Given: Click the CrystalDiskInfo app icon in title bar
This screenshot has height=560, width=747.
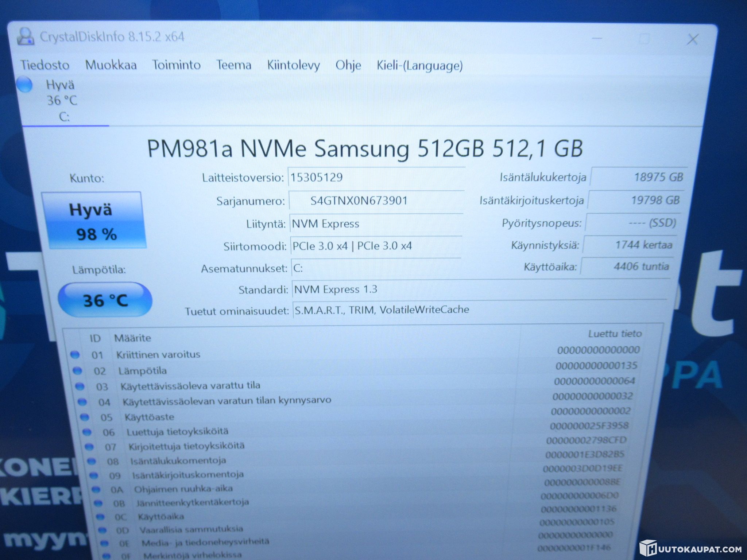Looking at the screenshot, I should point(25,36).
